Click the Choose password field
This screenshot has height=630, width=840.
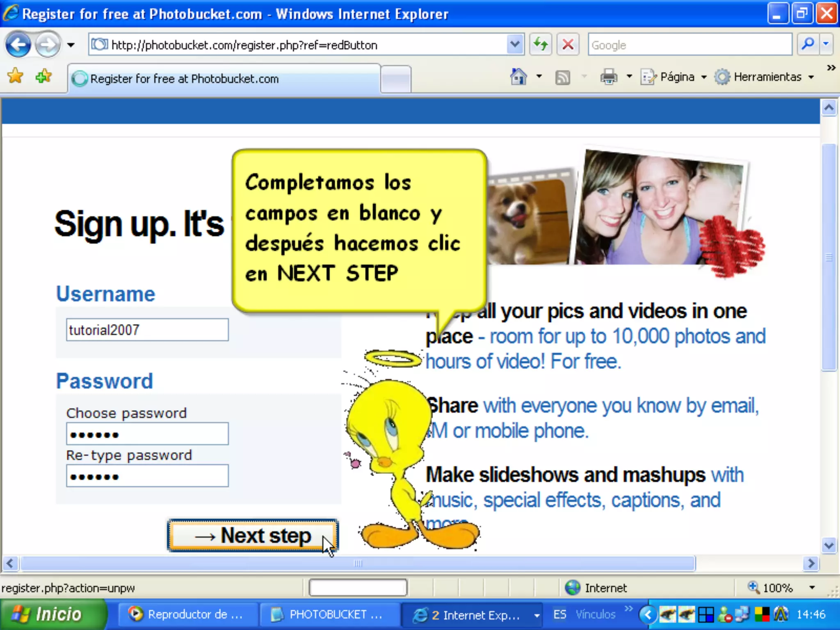click(x=147, y=434)
